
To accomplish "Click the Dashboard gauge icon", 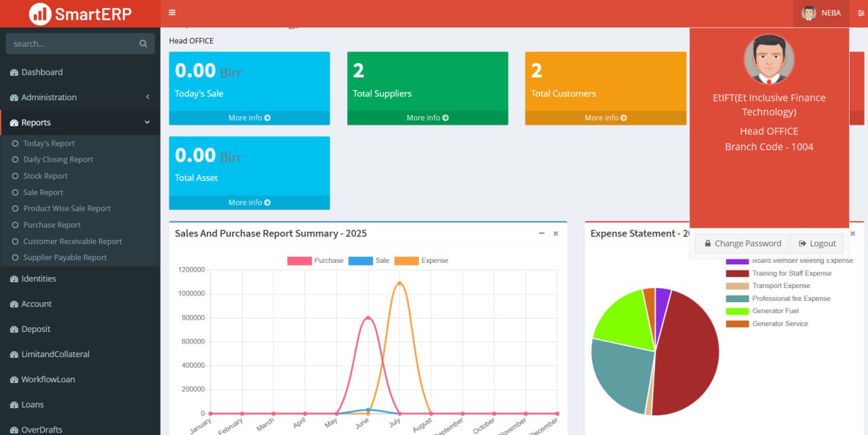I will (14, 72).
